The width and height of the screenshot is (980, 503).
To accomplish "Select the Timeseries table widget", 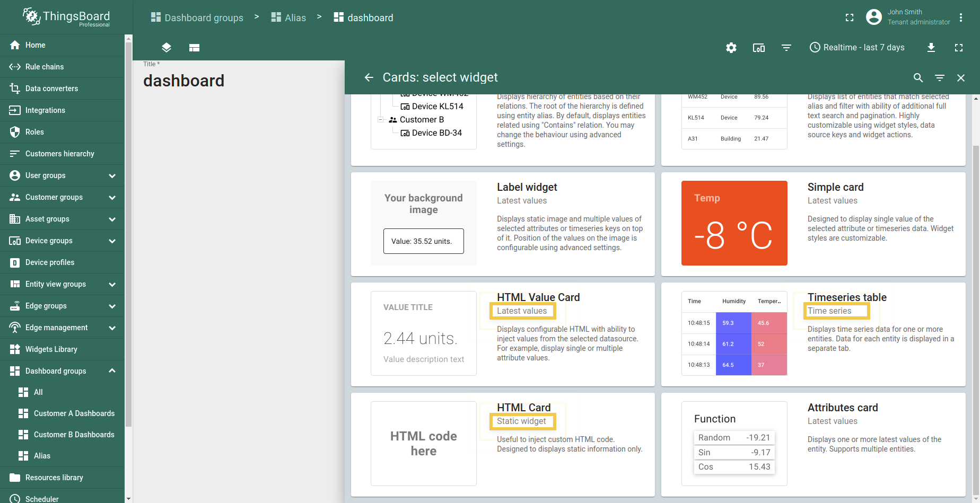I will click(x=813, y=334).
